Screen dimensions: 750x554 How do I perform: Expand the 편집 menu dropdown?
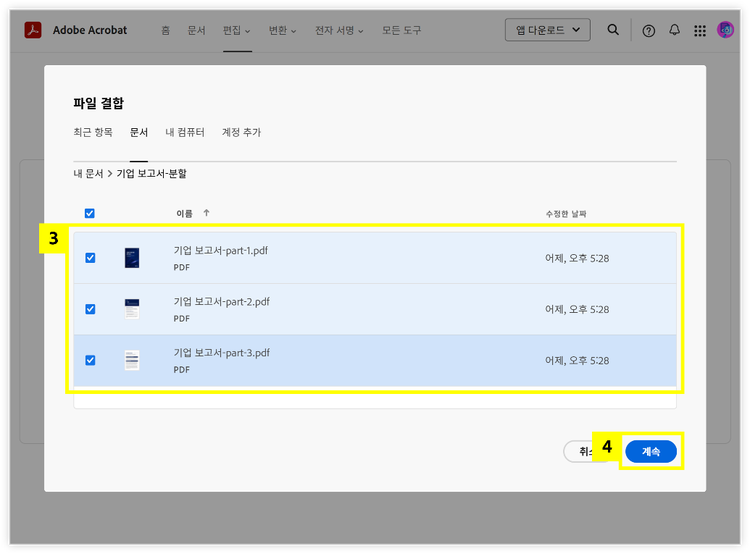pyautogui.click(x=237, y=31)
